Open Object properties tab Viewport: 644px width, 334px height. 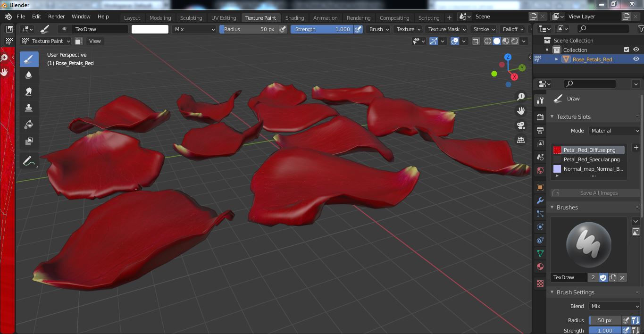tap(540, 187)
